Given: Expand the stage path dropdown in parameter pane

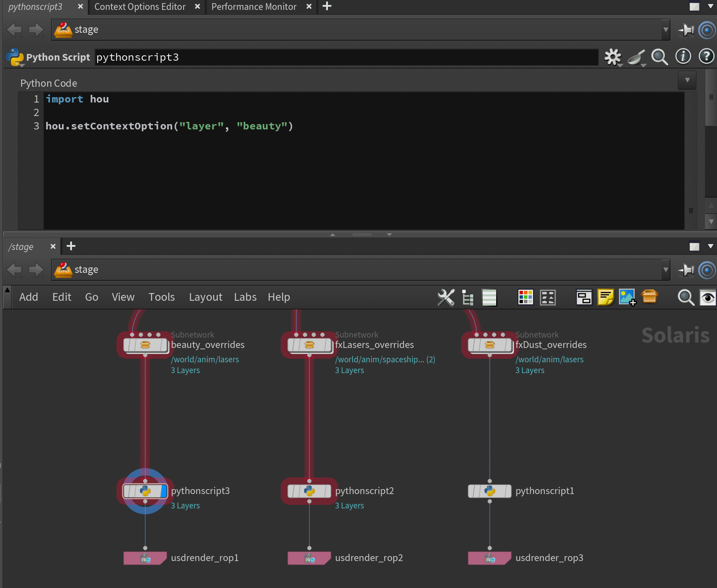Looking at the screenshot, I should point(665,30).
